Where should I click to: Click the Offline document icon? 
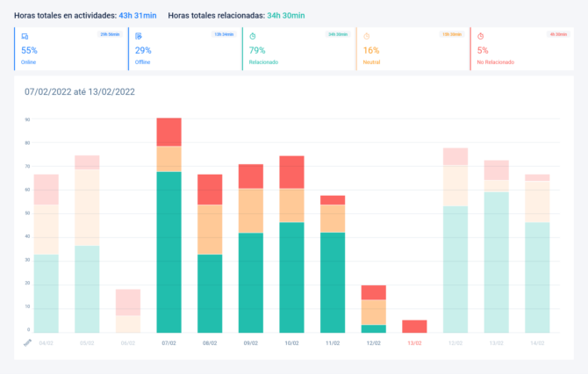pos(139,36)
